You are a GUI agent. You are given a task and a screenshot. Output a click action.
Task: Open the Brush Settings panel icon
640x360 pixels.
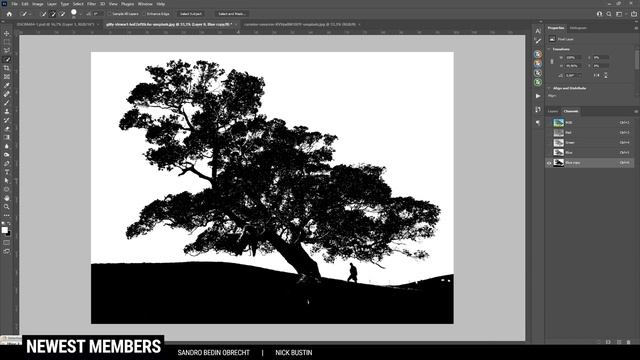[538, 40]
